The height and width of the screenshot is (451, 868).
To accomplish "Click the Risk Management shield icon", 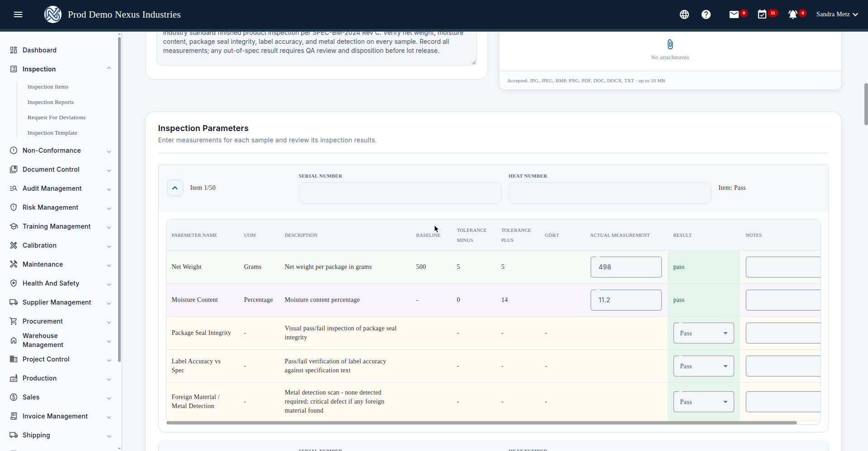I will pyautogui.click(x=14, y=207).
